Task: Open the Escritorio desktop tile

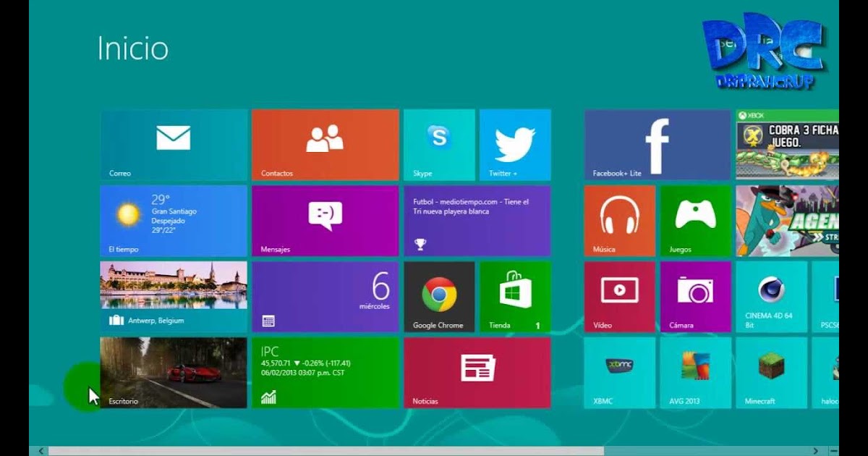Action: [x=174, y=373]
